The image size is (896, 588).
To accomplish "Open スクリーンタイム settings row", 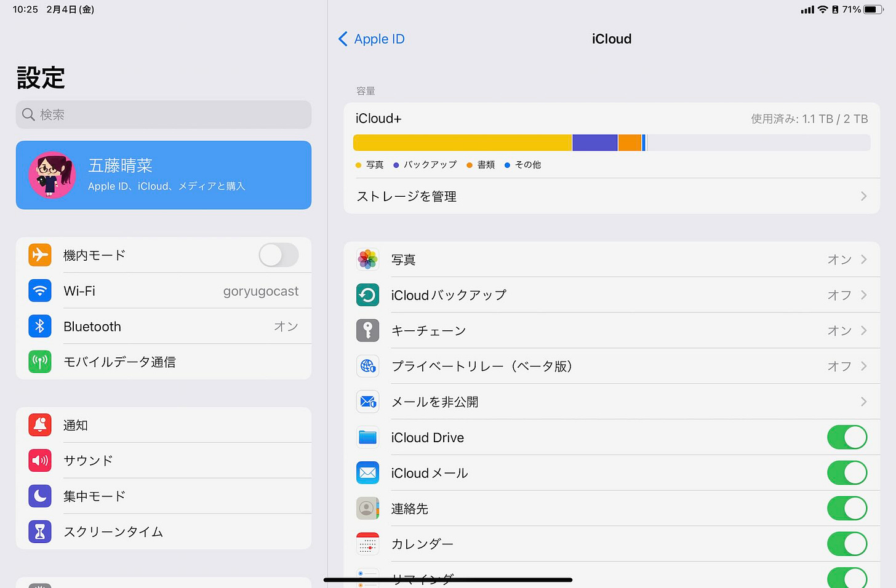I will pyautogui.click(x=164, y=531).
